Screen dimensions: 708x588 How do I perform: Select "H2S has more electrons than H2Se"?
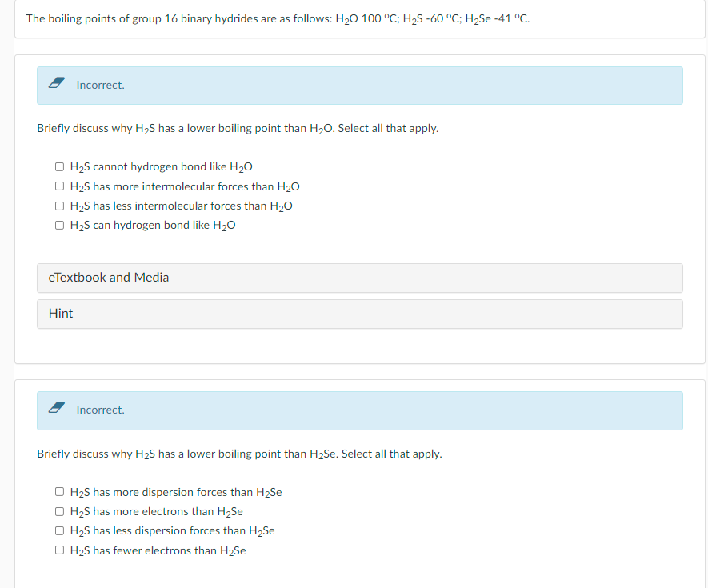(59, 511)
